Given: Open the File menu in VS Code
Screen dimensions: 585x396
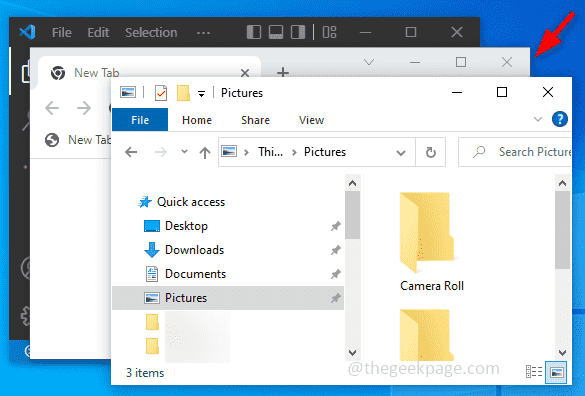Looking at the screenshot, I should [62, 32].
